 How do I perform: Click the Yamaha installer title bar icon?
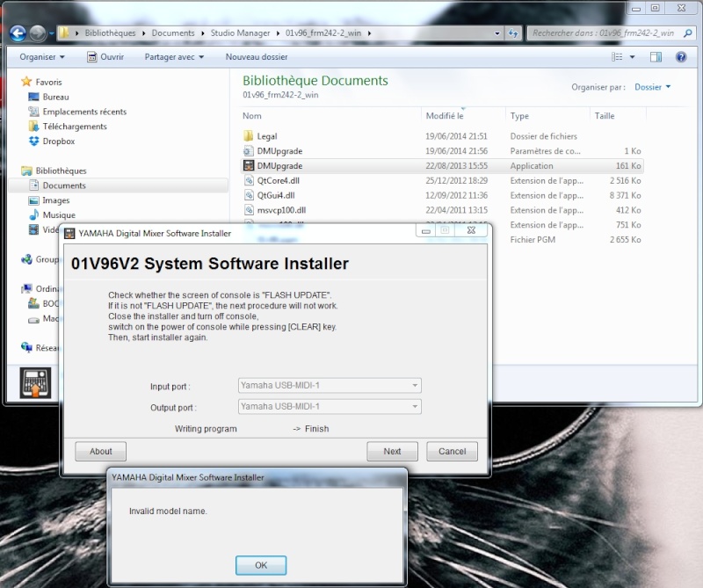pos(69,233)
